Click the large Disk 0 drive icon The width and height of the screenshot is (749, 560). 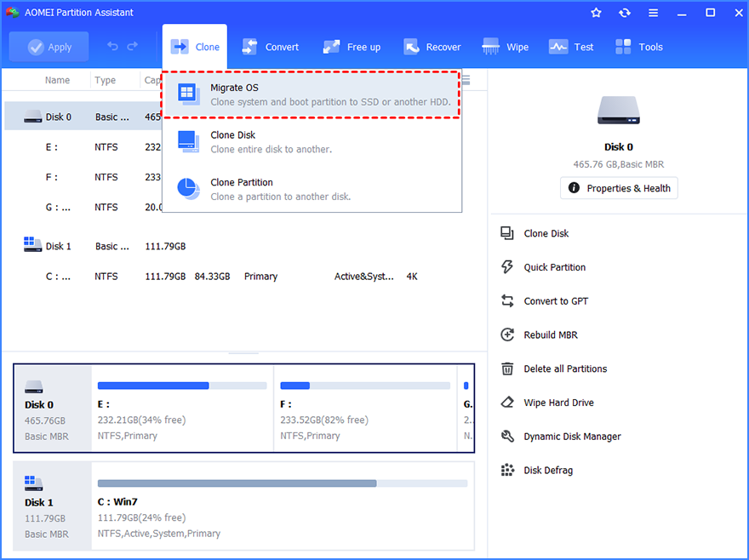point(619,111)
